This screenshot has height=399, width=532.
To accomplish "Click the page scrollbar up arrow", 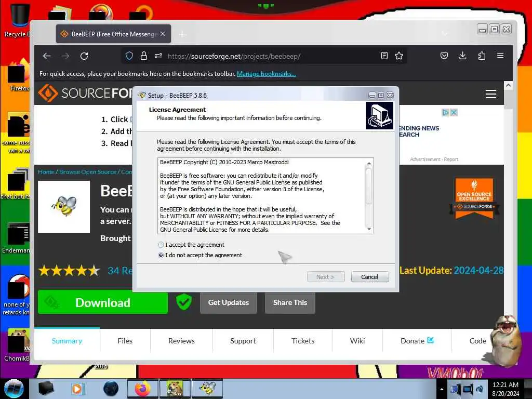I will click(x=508, y=86).
